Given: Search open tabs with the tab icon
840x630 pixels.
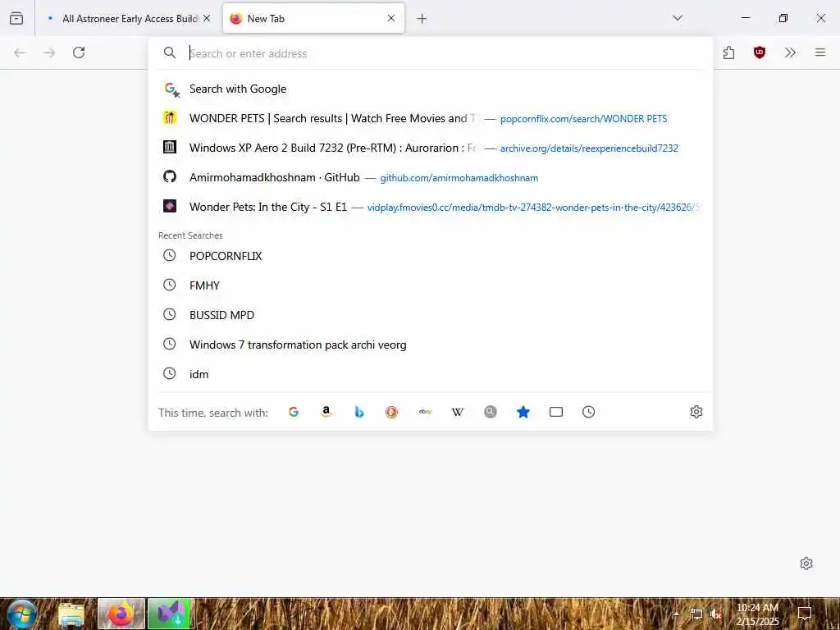Looking at the screenshot, I should click(x=556, y=412).
